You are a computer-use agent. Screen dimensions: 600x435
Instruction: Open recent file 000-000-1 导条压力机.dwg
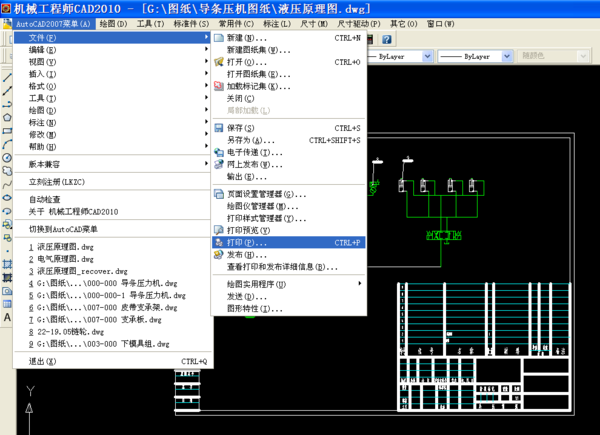pos(112,295)
